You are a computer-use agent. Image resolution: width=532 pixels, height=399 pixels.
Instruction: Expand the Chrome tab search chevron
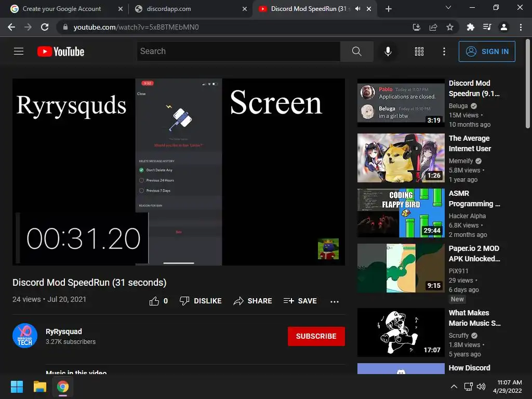448,7
